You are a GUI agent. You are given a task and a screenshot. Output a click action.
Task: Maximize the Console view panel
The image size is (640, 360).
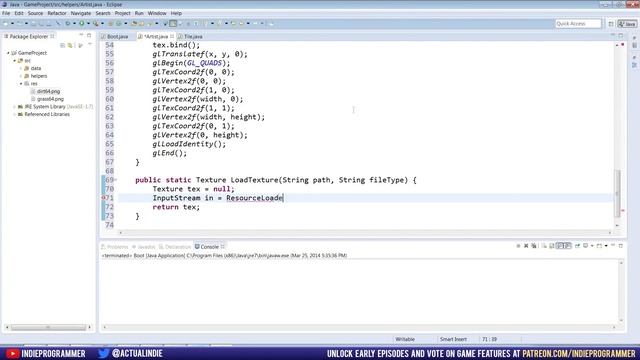621,246
